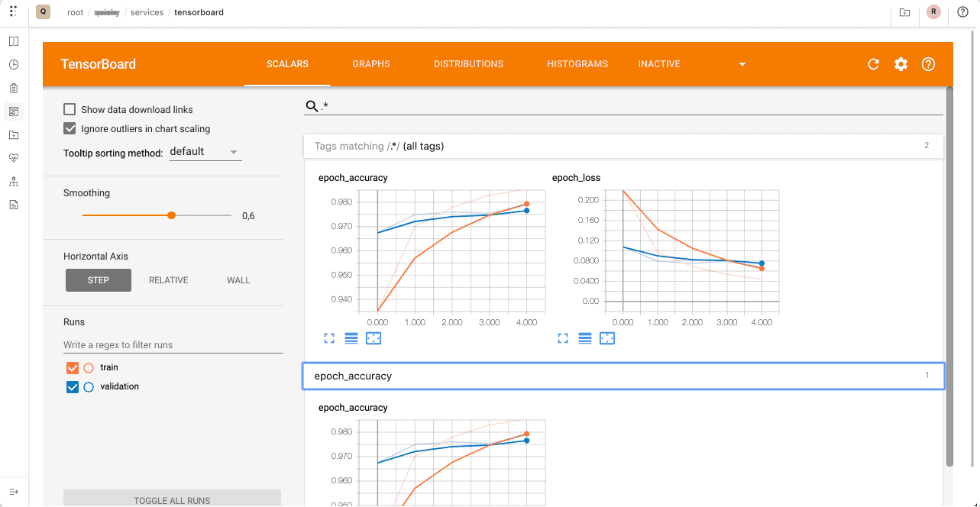Switch to the GRAPHS tab
Viewport: 980px width, 507px height.
coord(371,64)
